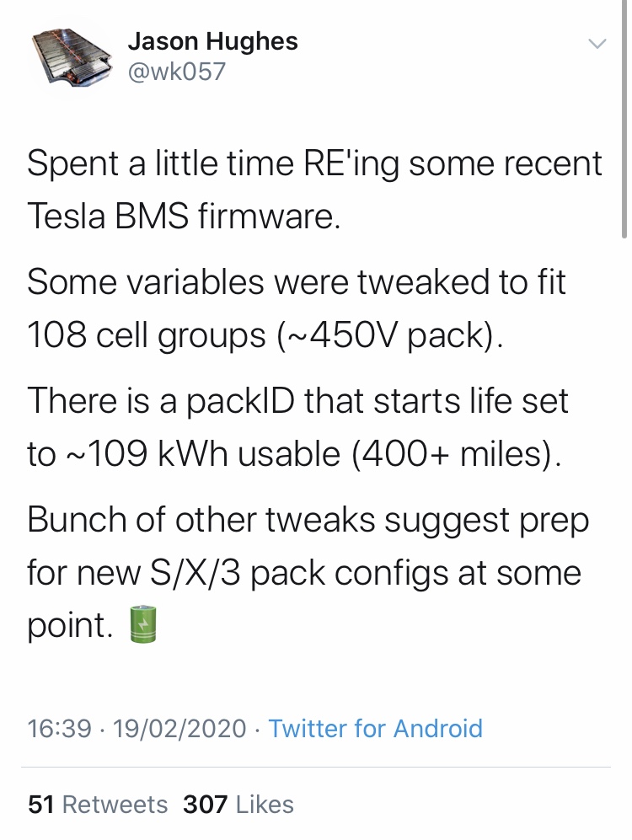This screenshot has height=840, width=632.
Task: Click the "Bunch of other tweaks" line
Action: pos(308,521)
